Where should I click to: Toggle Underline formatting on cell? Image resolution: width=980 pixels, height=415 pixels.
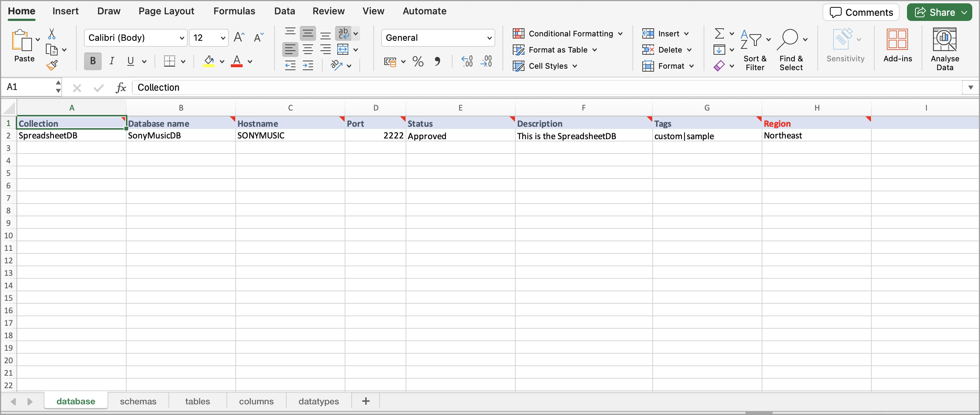click(x=130, y=61)
